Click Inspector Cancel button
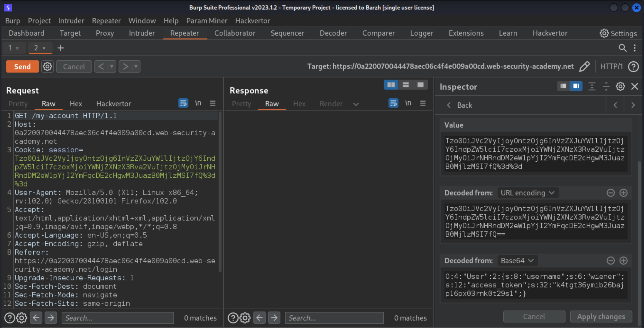The height and width of the screenshot is (328, 644). coord(534,317)
